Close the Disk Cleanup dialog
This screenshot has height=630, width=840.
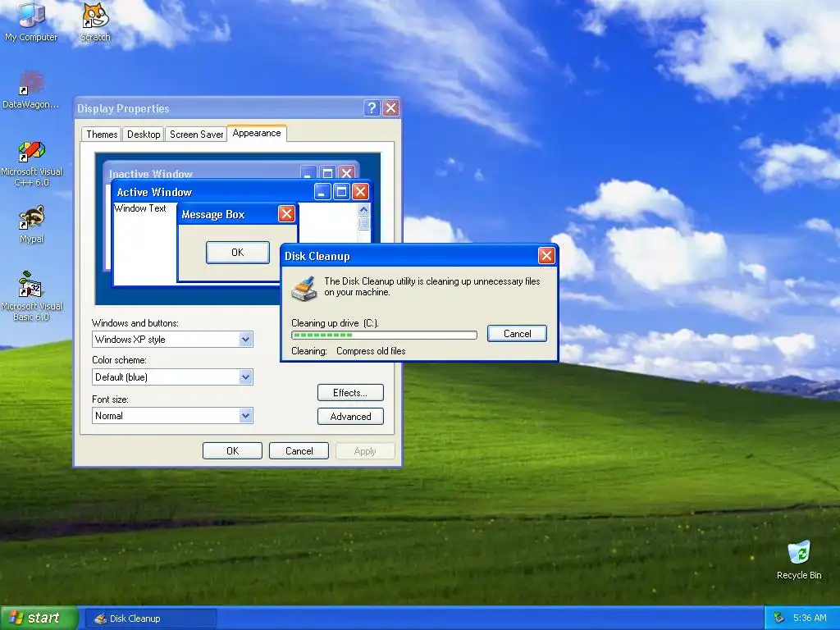point(546,256)
